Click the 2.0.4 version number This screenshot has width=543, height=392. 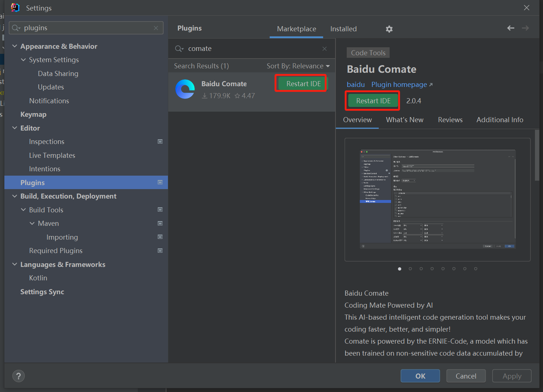(414, 101)
